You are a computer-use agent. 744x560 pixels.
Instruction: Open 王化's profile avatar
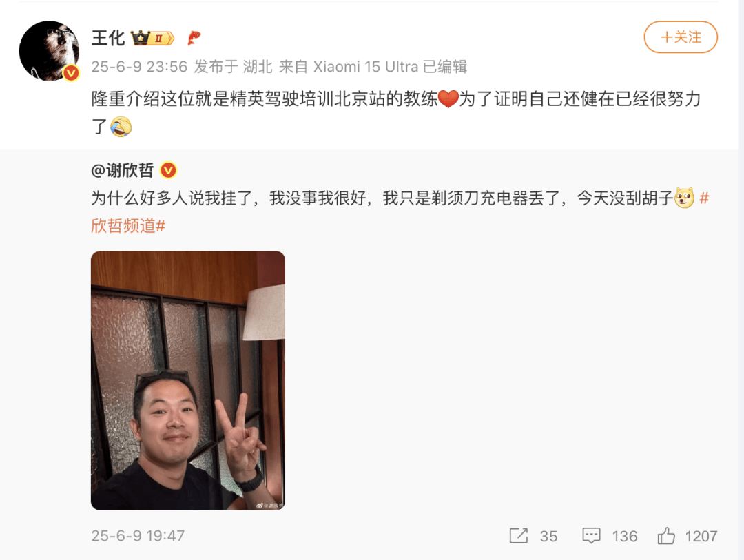(49, 51)
